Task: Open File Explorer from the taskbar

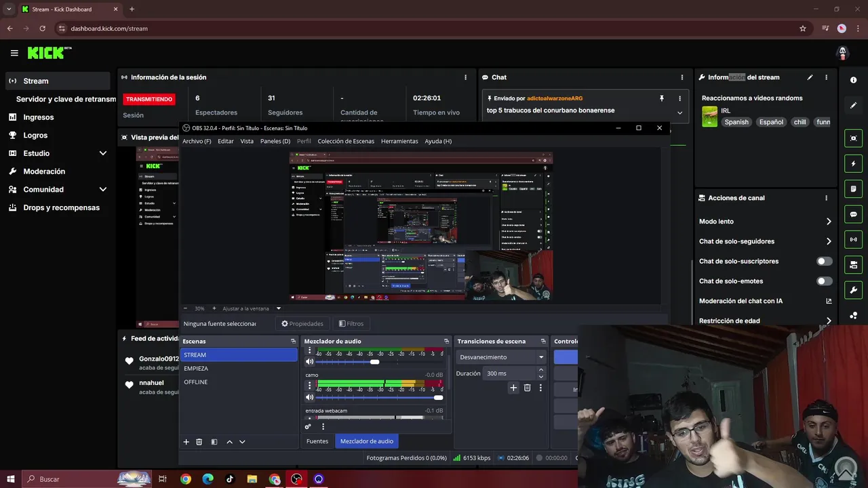Action: [252, 479]
